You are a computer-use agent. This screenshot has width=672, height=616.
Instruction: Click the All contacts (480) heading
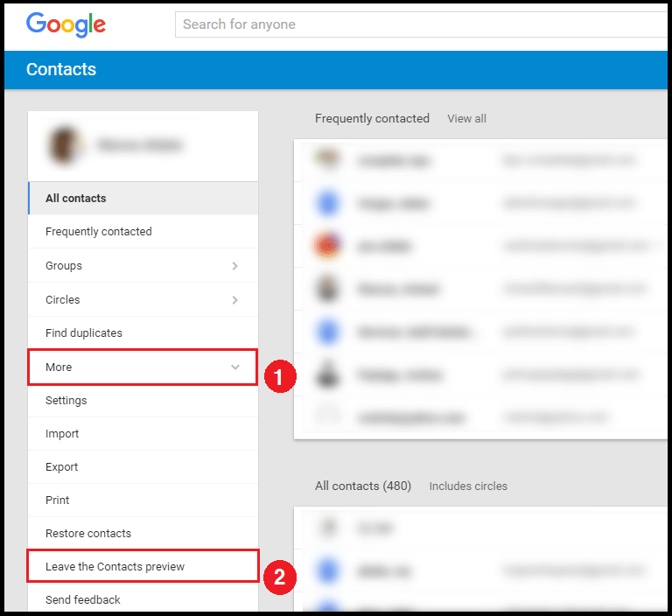[363, 486]
